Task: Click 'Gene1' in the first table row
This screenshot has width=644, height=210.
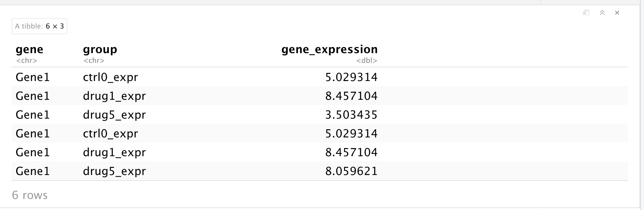Action: tap(33, 77)
